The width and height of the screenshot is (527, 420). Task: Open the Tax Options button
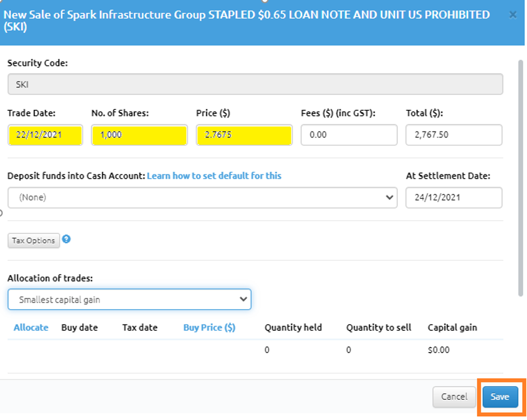(x=34, y=240)
